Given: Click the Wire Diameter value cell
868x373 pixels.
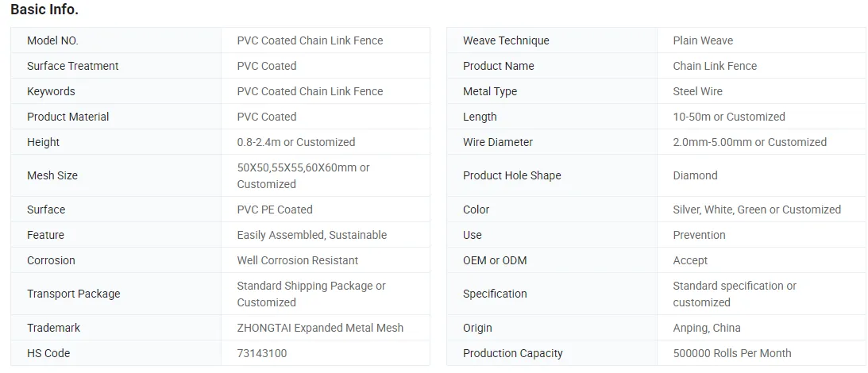Looking at the screenshot, I should [762, 142].
